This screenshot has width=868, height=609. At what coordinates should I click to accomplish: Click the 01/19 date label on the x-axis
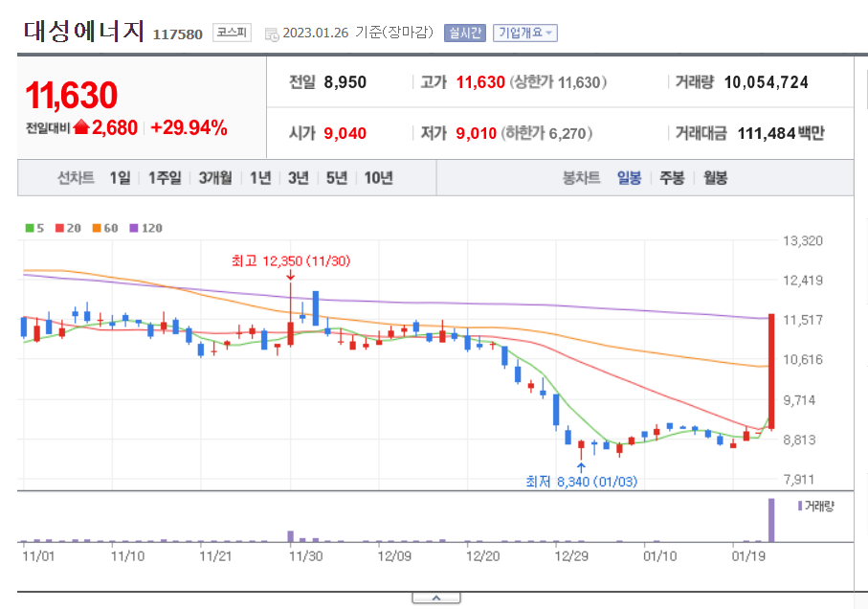[747, 555]
